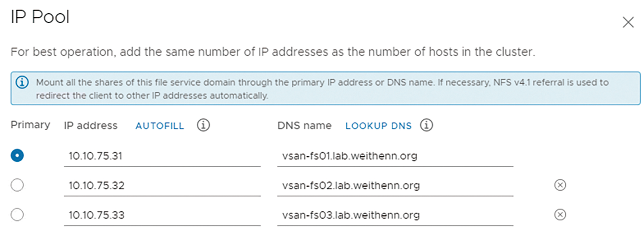Image resolution: width=644 pixels, height=245 pixels.
Task: Set 10.10.75.32 as the primary IP
Action: [x=17, y=185]
